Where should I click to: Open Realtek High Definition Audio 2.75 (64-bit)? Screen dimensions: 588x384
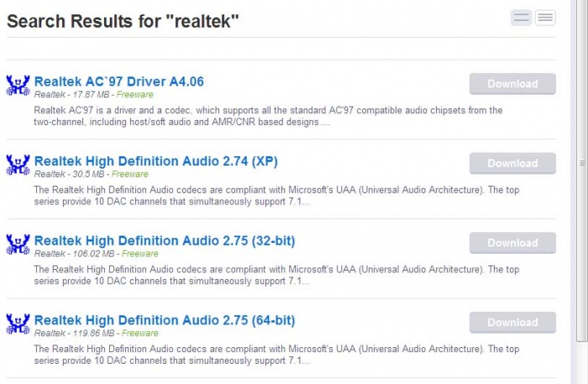[165, 320]
